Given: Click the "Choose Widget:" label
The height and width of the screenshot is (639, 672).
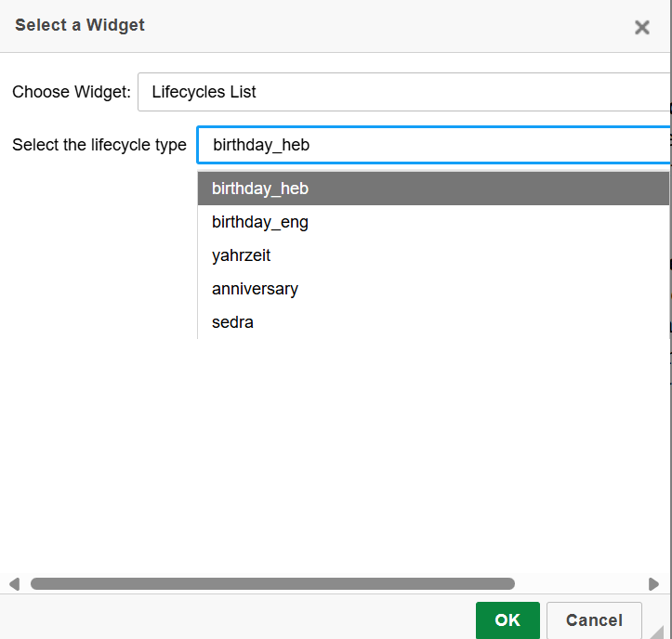Looking at the screenshot, I should click(x=72, y=92).
